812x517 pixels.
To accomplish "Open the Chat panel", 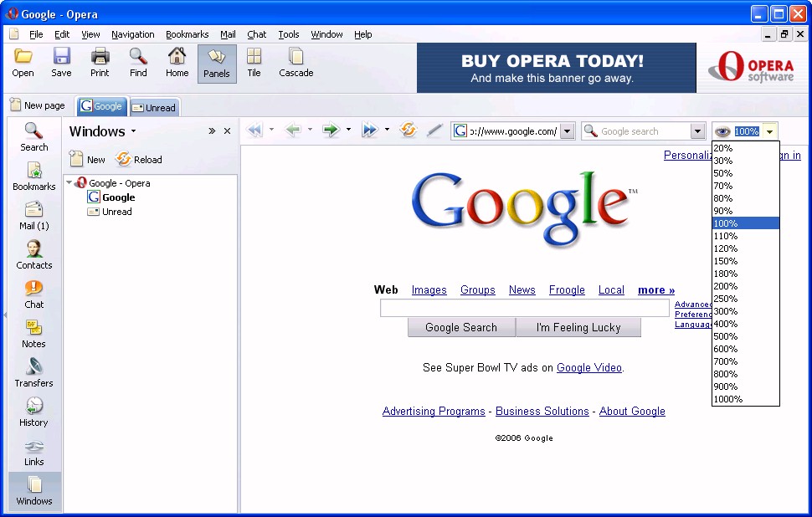I will click(x=33, y=294).
